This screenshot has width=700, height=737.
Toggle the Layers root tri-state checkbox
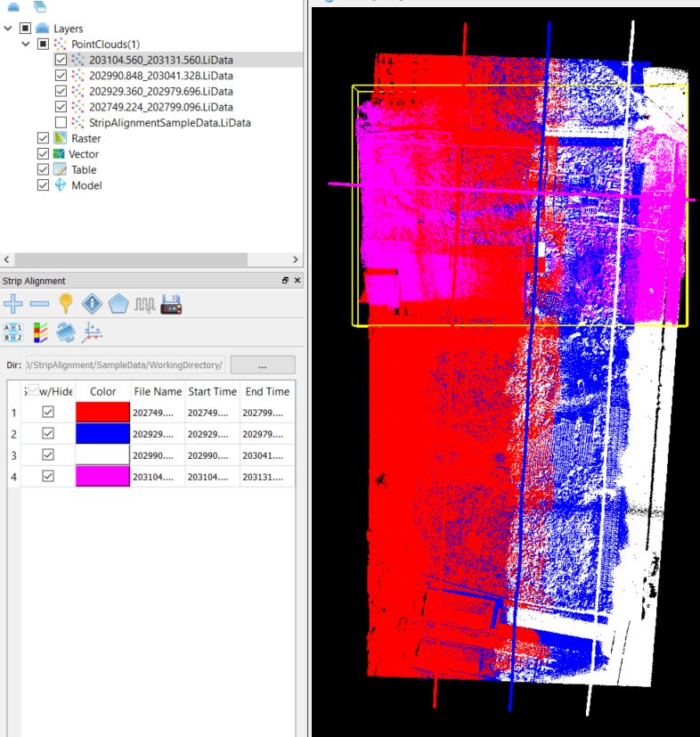[25, 29]
